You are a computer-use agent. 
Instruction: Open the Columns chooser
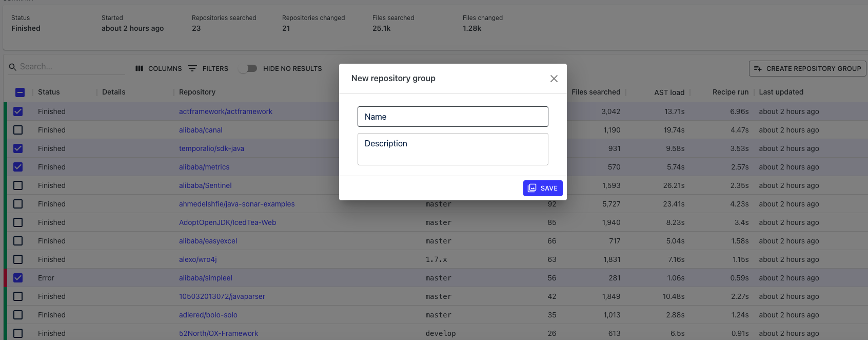(x=159, y=68)
